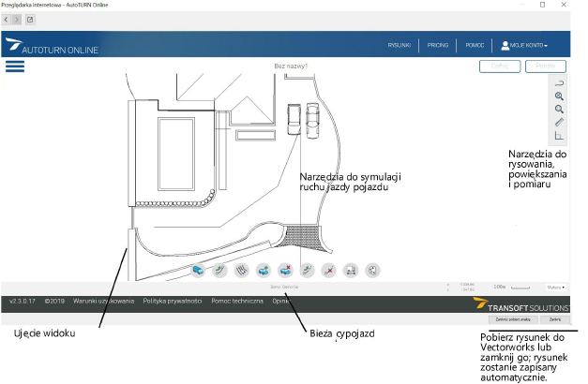Open the Warunki użytkowania link
Image resolution: width=588 pixels, height=384 pixels.
tap(103, 301)
